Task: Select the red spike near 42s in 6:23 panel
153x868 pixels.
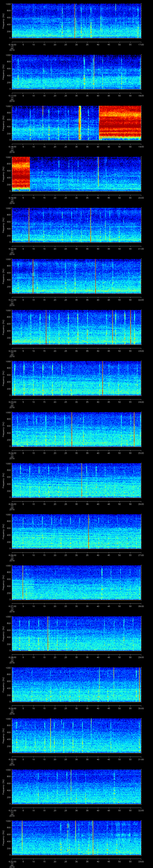Action: (102, 378)
